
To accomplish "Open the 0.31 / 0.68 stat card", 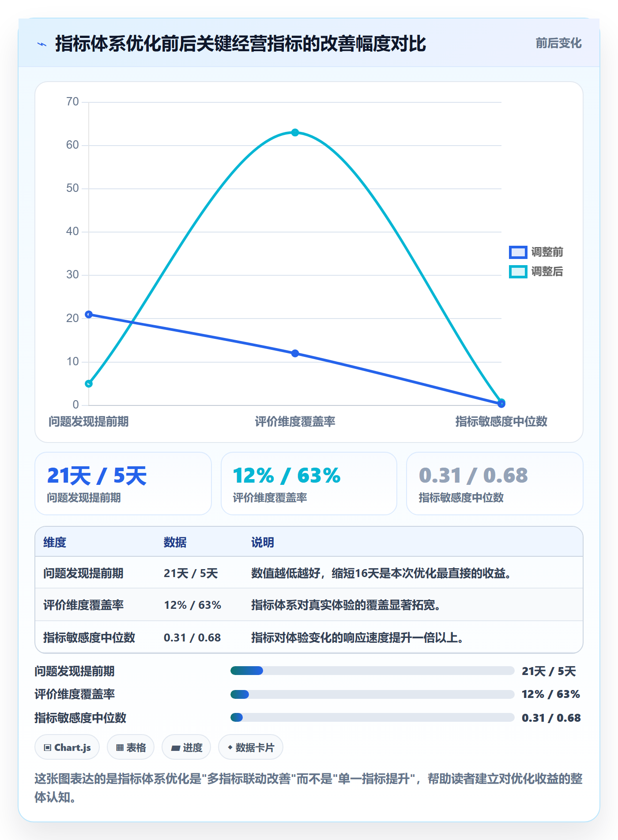I will tap(495, 484).
